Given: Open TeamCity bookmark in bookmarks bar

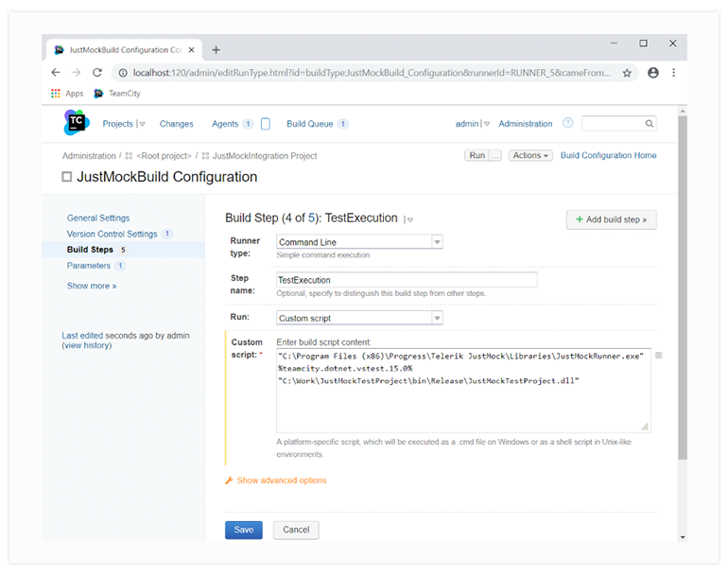Looking at the screenshot, I should click(117, 94).
